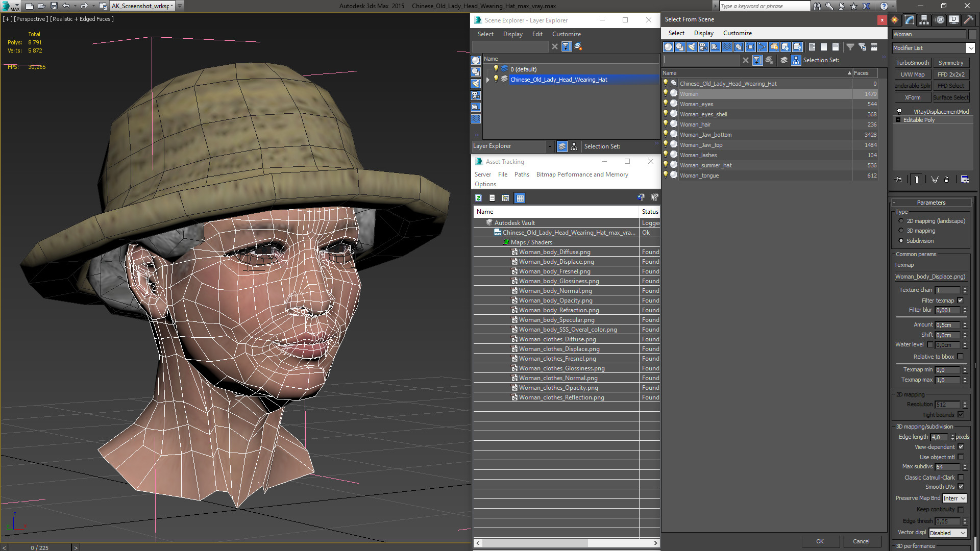Open Edit menu in Scene Explorer
This screenshot has width=980, height=551.
click(537, 34)
